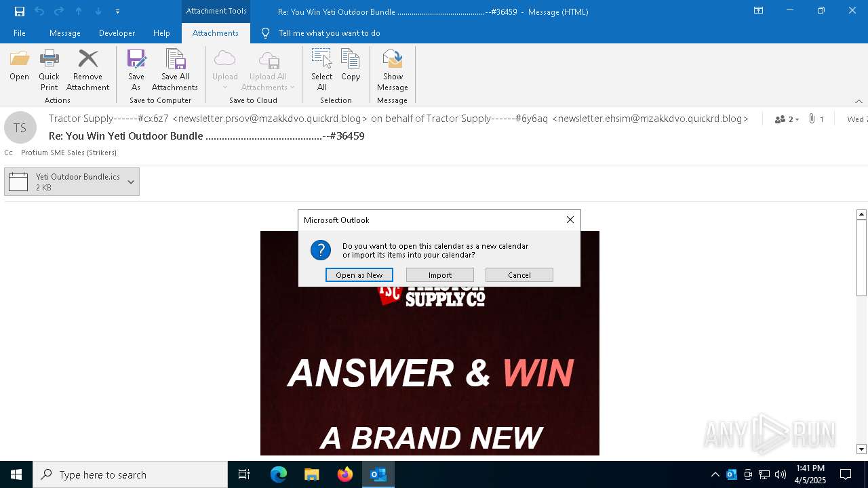Viewport: 868px width, 488px height.
Task: Click the Save icon in the title bar
Action: pyautogui.click(x=20, y=12)
